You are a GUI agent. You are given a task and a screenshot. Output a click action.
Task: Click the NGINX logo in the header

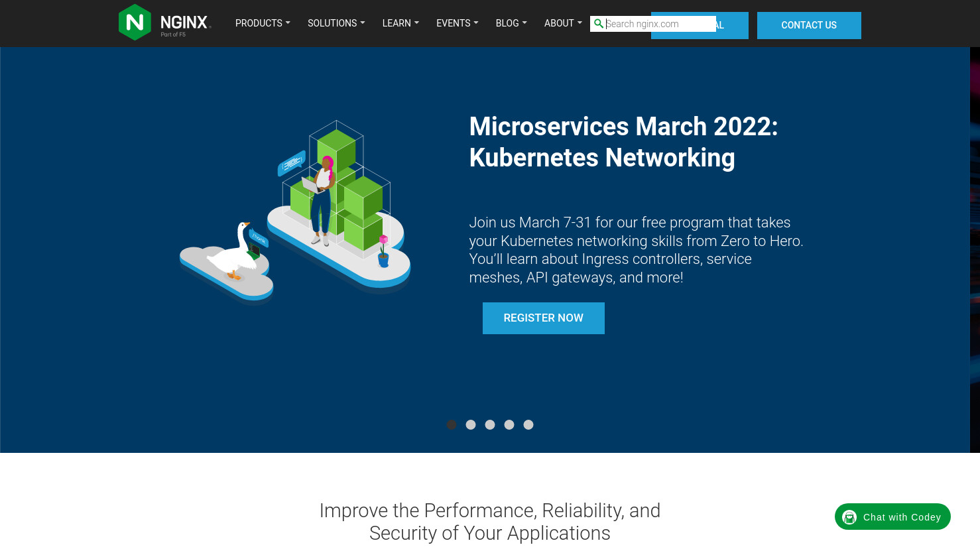pyautogui.click(x=164, y=23)
